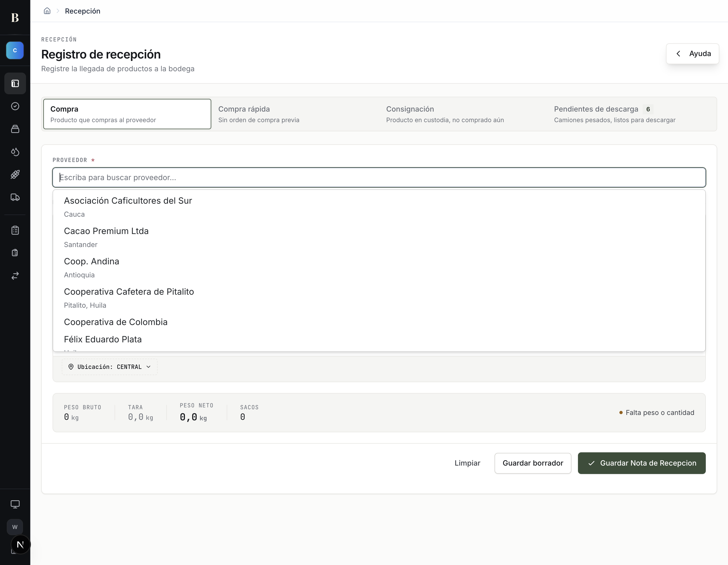Click the blue C workspace avatar
728x565 pixels.
click(15, 50)
